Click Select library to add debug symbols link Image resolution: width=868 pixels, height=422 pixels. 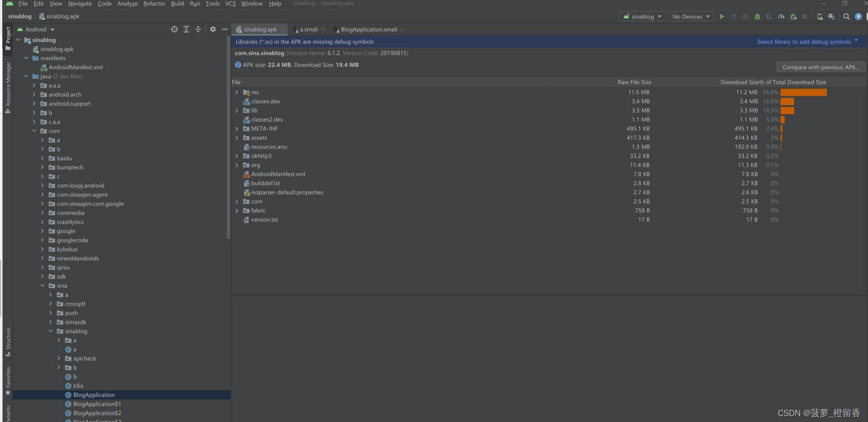(x=804, y=41)
